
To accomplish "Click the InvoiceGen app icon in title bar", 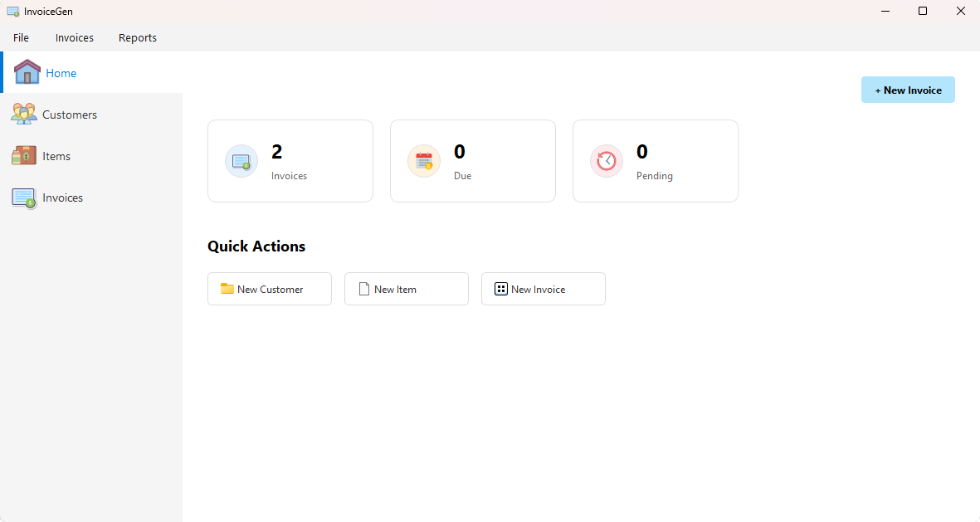I will [x=12, y=12].
